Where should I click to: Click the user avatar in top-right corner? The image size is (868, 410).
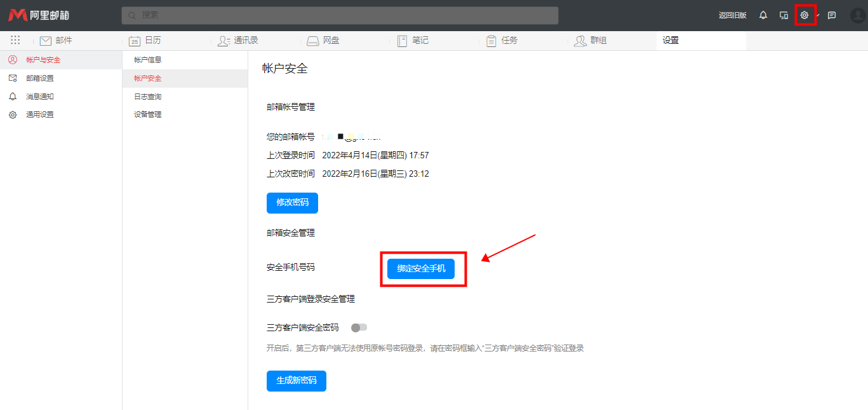click(x=857, y=15)
